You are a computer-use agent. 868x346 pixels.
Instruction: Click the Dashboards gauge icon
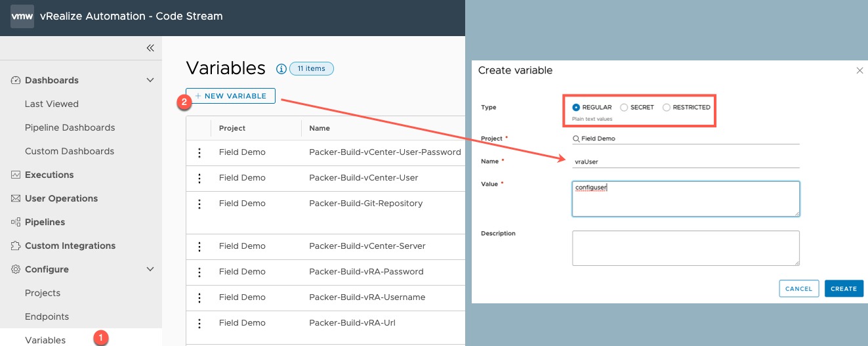click(16, 80)
